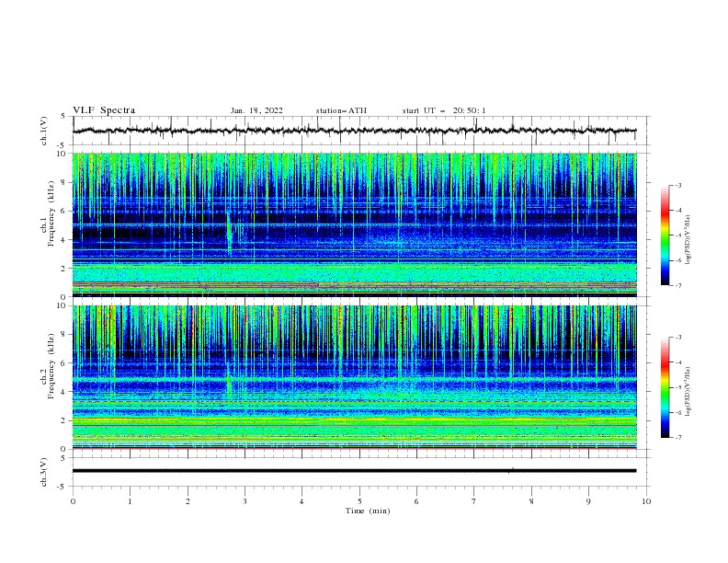The width and height of the screenshot is (728, 563).
Task: Click the ch.2 "Frequency (kHz)" axis label
Action: coord(51,366)
